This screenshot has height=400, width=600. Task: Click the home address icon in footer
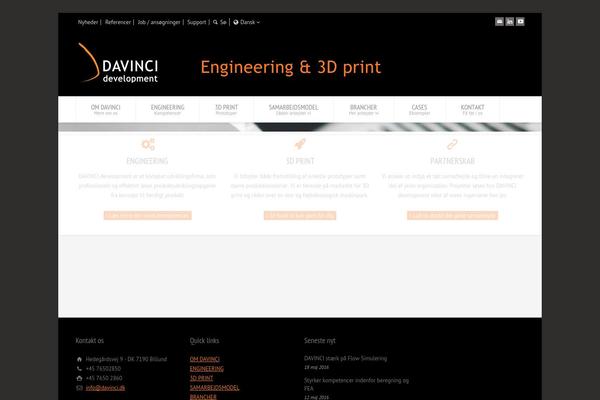(x=79, y=359)
